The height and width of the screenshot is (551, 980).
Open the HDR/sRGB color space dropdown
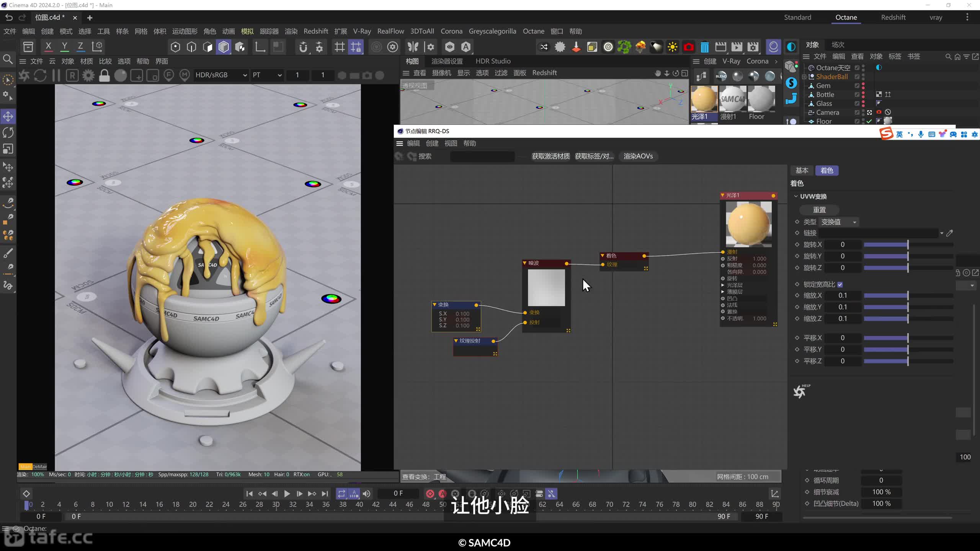tap(221, 75)
